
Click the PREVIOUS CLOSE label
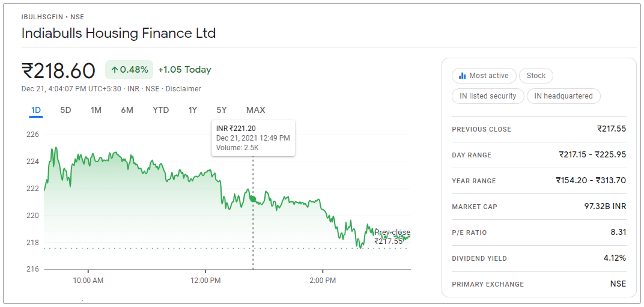click(481, 129)
